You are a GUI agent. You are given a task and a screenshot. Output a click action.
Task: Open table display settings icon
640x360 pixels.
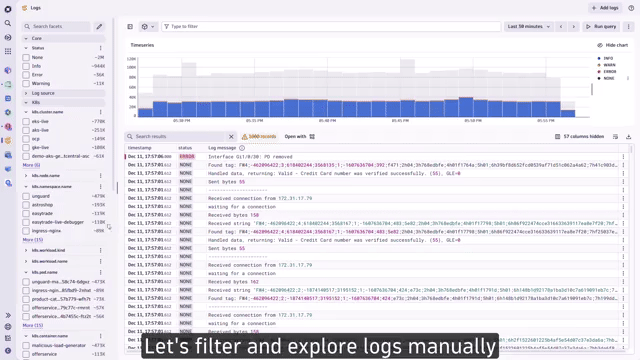[616, 137]
